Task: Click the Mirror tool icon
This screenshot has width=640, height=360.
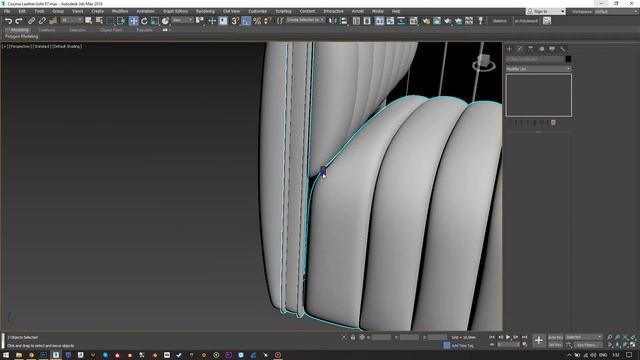Action: tap(333, 21)
